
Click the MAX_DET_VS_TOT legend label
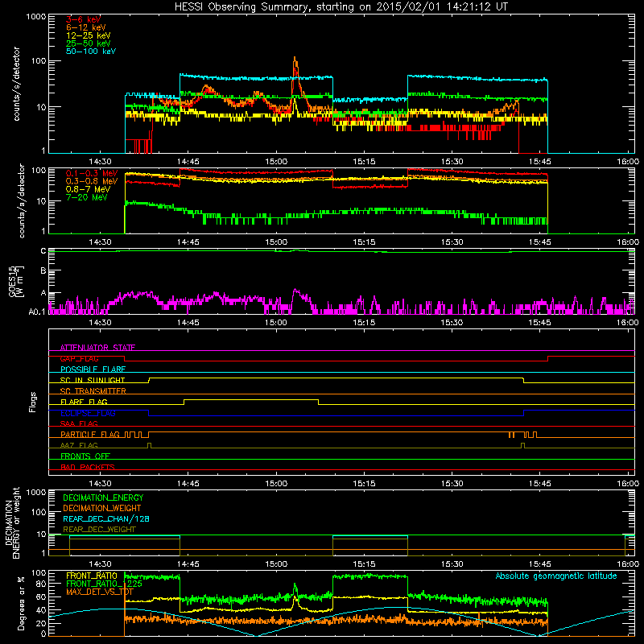pyautogui.click(x=100, y=592)
